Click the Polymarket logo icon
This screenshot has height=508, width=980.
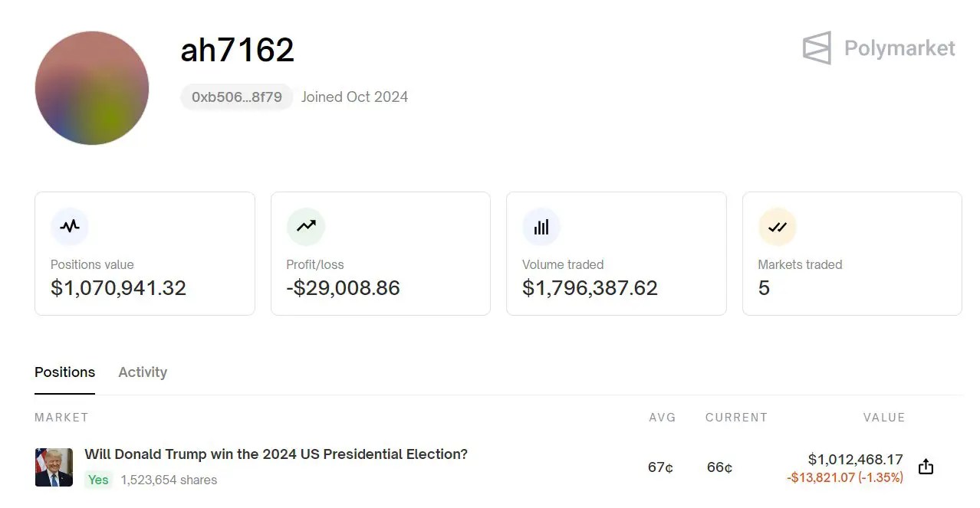tap(816, 48)
